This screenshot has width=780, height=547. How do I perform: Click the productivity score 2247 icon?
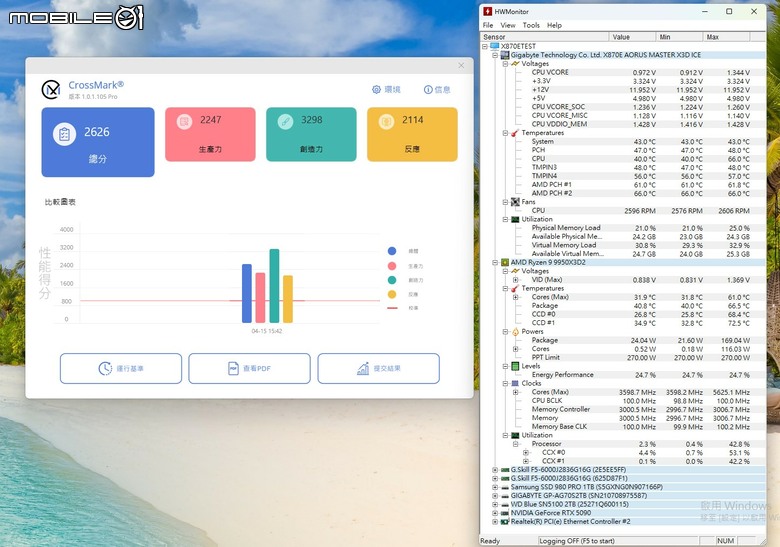coord(184,121)
